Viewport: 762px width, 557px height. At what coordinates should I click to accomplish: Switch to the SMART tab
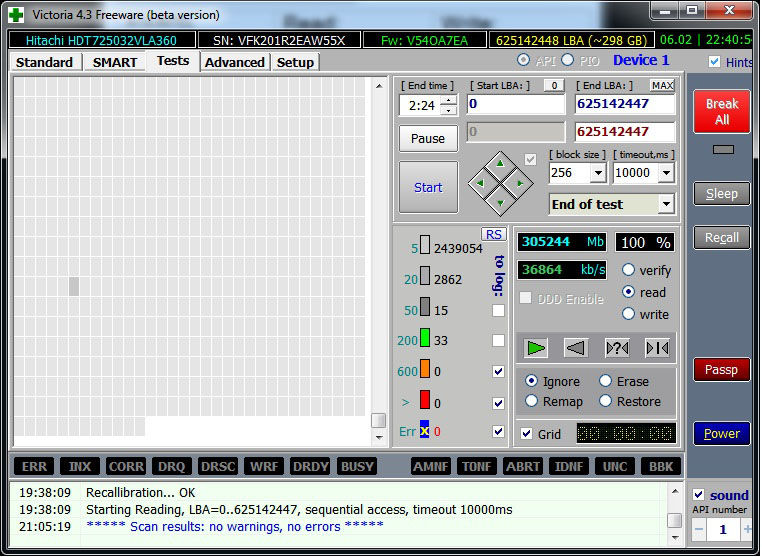click(x=115, y=62)
